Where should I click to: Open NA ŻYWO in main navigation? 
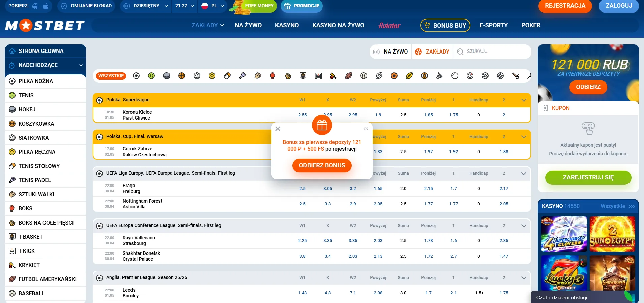point(248,25)
